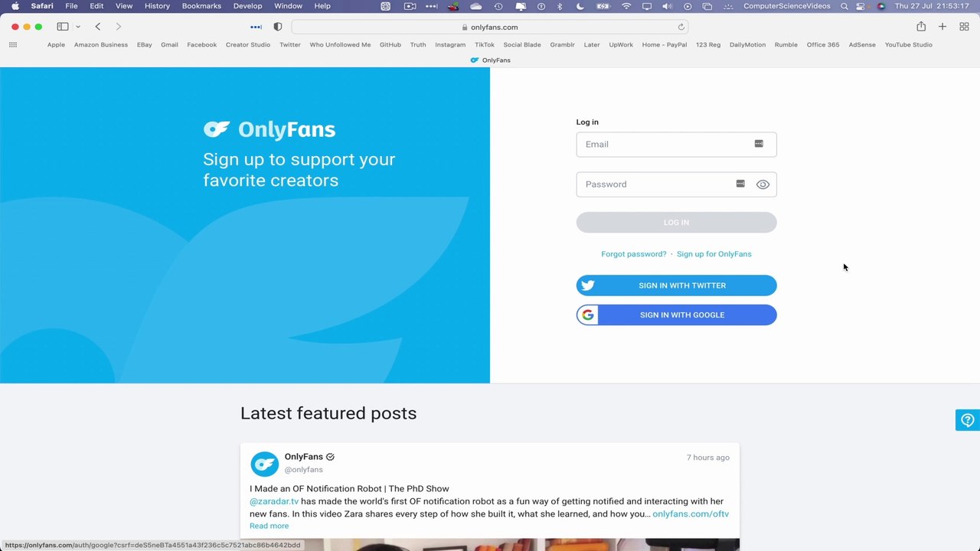980x551 pixels.
Task: Open the volume speaker icon in menu bar
Action: [667, 6]
